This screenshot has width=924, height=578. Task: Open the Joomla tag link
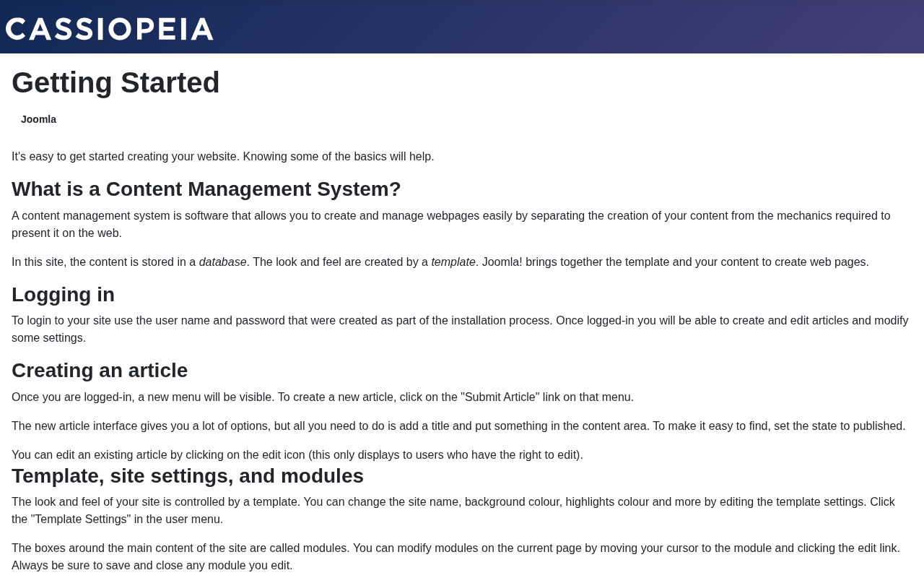coord(38,119)
